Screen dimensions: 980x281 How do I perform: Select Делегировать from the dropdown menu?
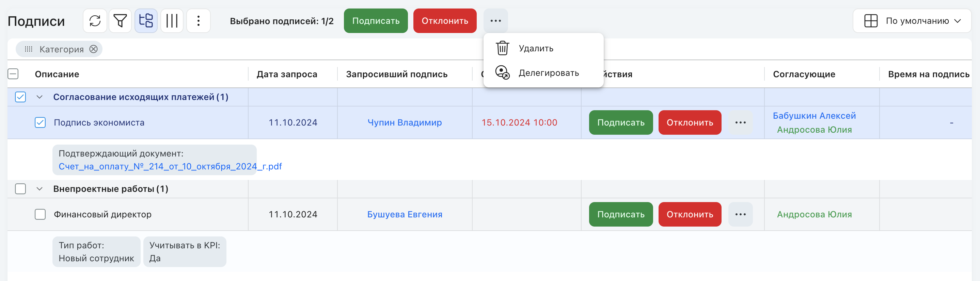click(x=543, y=72)
